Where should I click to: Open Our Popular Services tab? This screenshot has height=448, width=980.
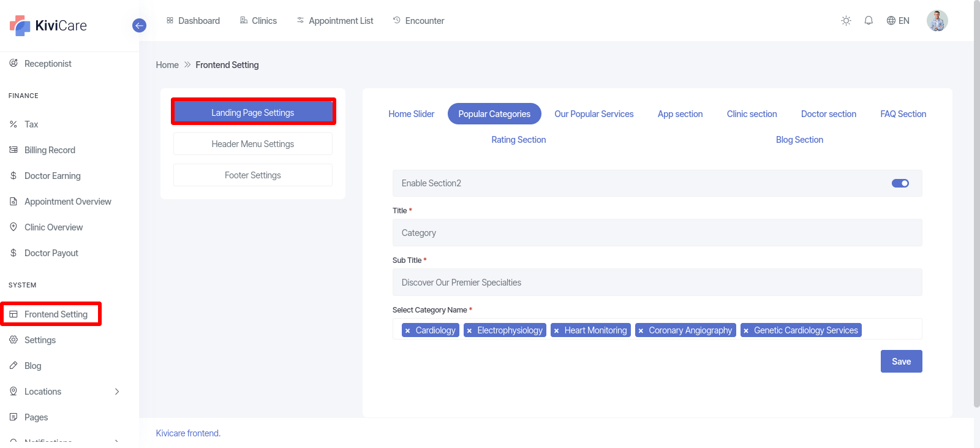coord(594,114)
